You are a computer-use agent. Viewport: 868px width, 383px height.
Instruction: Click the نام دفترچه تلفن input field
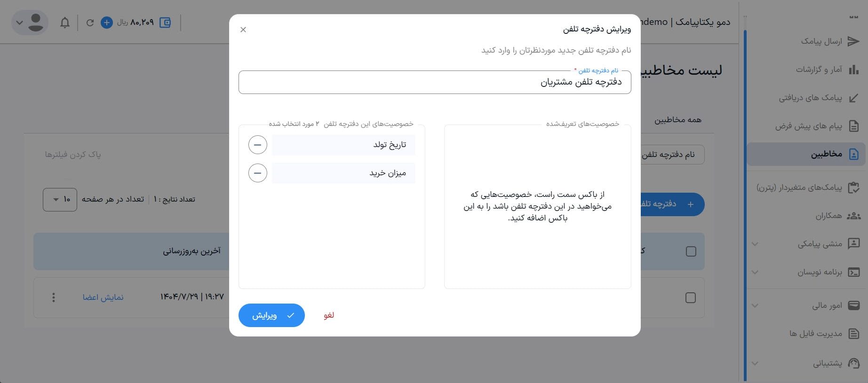tap(434, 83)
